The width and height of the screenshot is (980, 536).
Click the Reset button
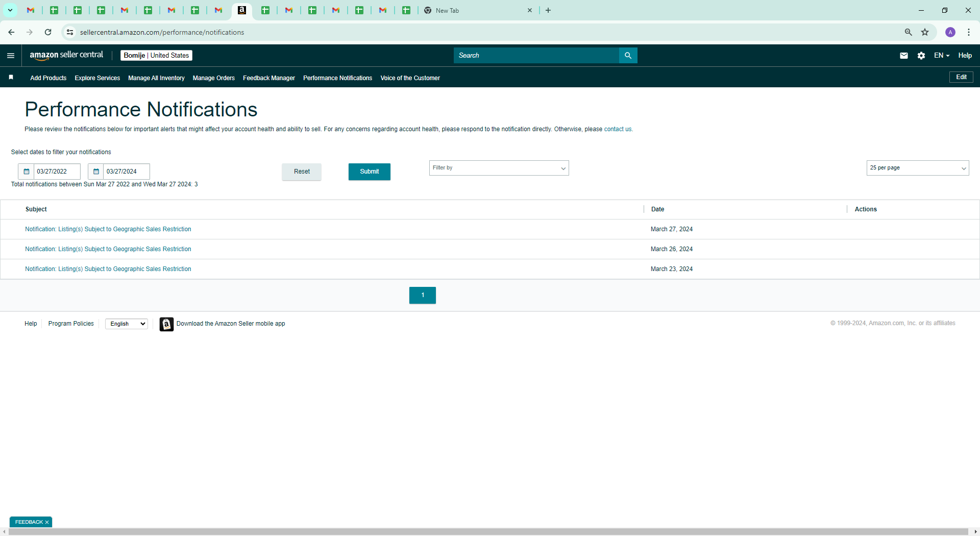pyautogui.click(x=302, y=172)
